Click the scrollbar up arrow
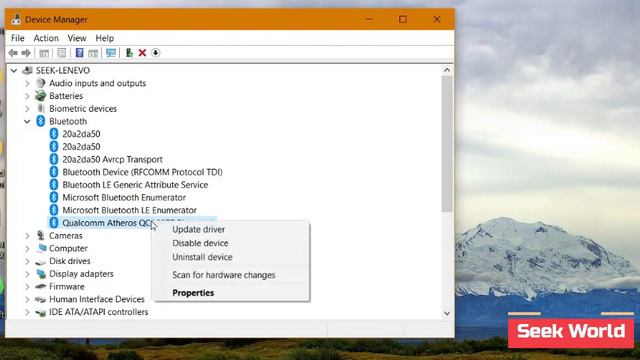This screenshot has width=640, height=360. coord(447,70)
